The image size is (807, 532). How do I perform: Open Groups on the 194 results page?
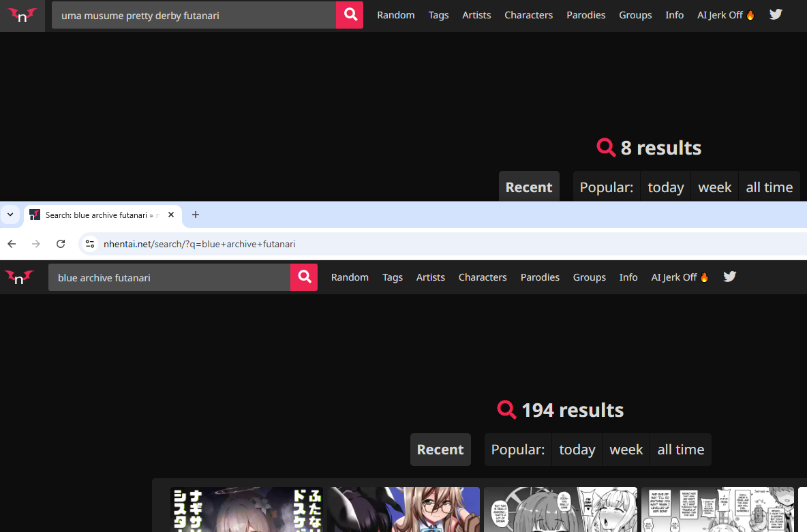(590, 277)
